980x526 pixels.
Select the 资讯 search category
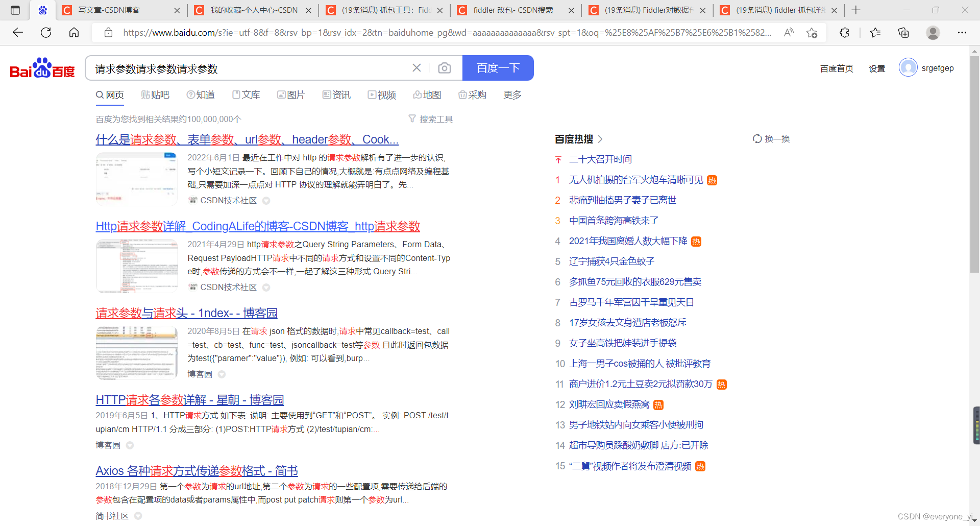tap(336, 95)
